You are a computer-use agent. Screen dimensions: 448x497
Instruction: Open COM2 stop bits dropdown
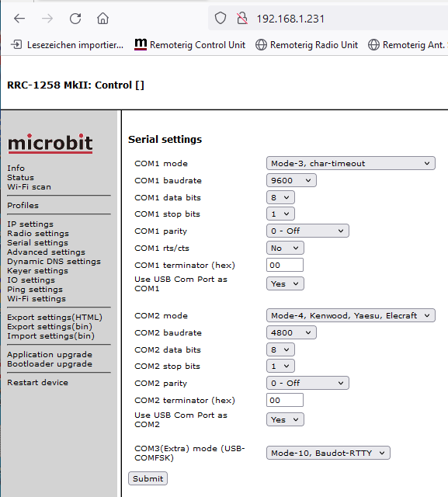[280, 366]
